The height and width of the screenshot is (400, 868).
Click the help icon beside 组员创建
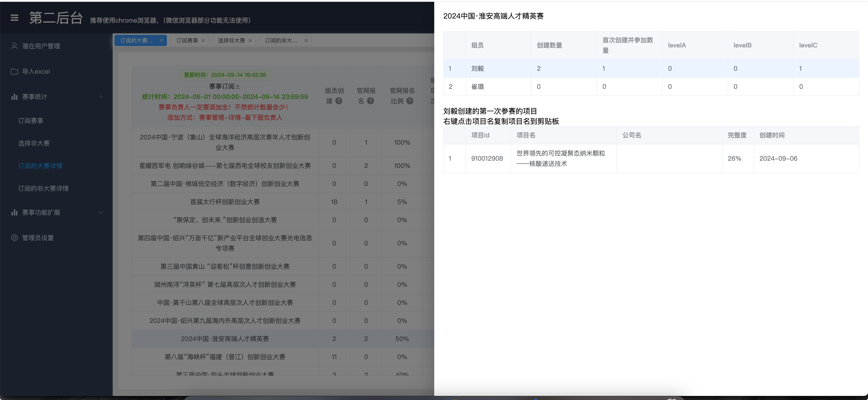click(x=339, y=101)
